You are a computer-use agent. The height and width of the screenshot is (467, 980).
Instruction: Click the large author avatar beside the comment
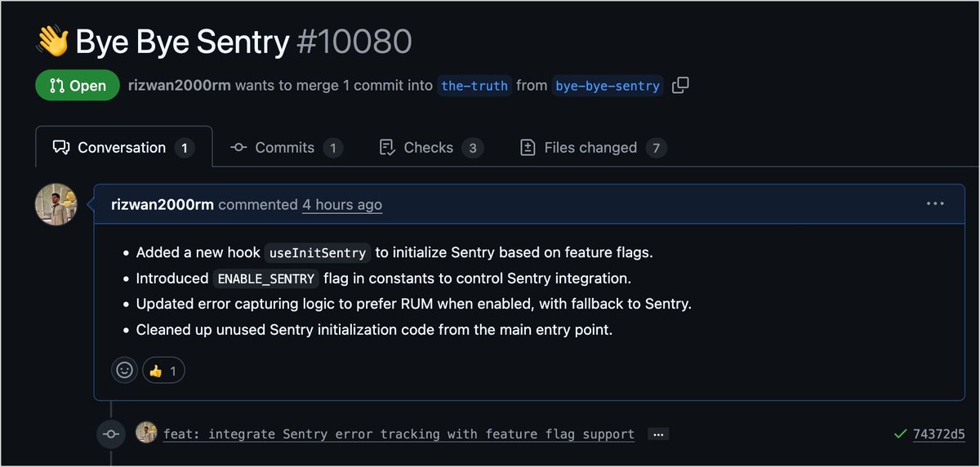point(56,204)
